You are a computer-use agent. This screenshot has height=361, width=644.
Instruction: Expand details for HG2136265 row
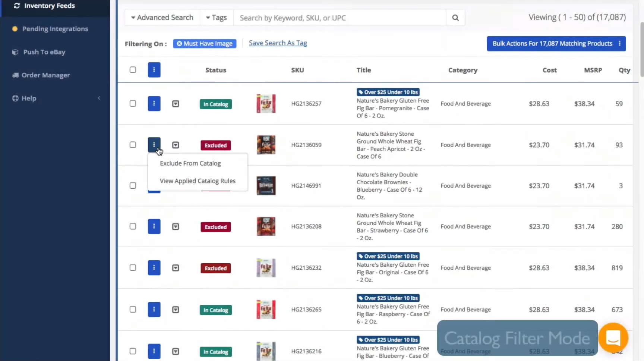point(176,310)
